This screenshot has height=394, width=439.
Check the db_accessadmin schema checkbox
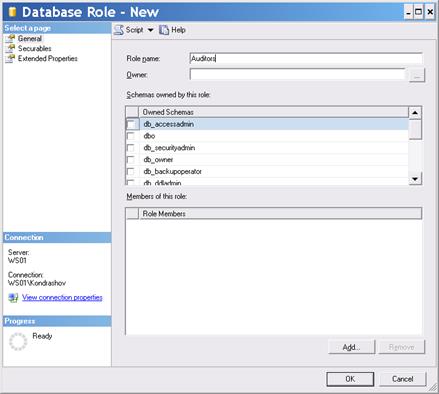coord(131,124)
